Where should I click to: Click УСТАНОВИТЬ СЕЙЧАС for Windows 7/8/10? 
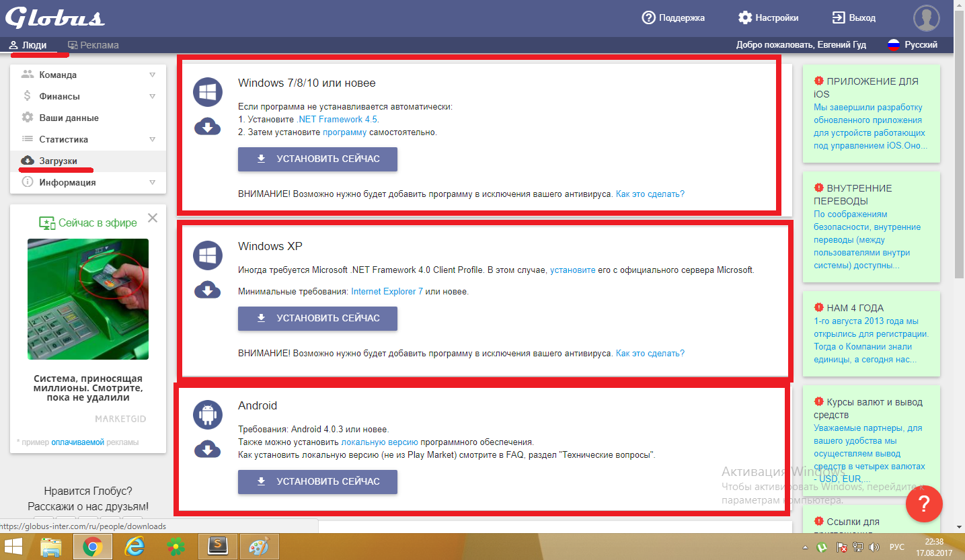tap(317, 159)
